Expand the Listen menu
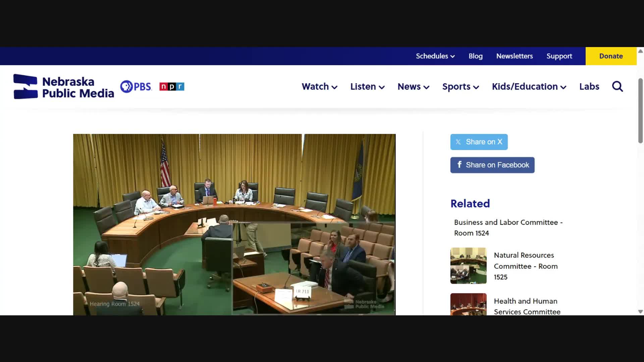 tap(367, 86)
